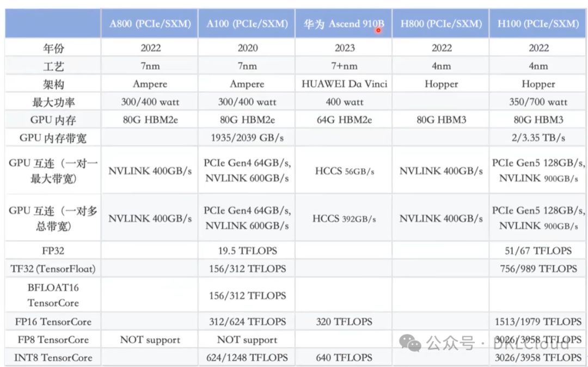Click the A800 (PCIe/SXM) column header
The image size is (588, 367).
click(x=150, y=23)
